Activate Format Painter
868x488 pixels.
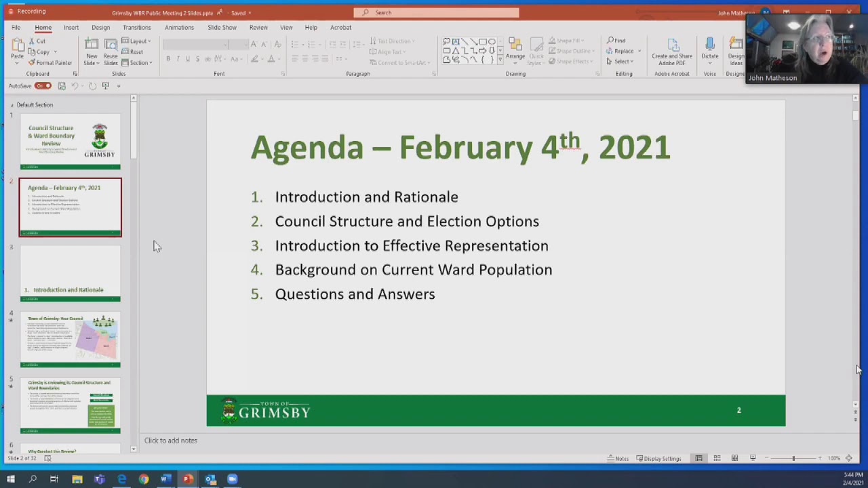tap(50, 62)
